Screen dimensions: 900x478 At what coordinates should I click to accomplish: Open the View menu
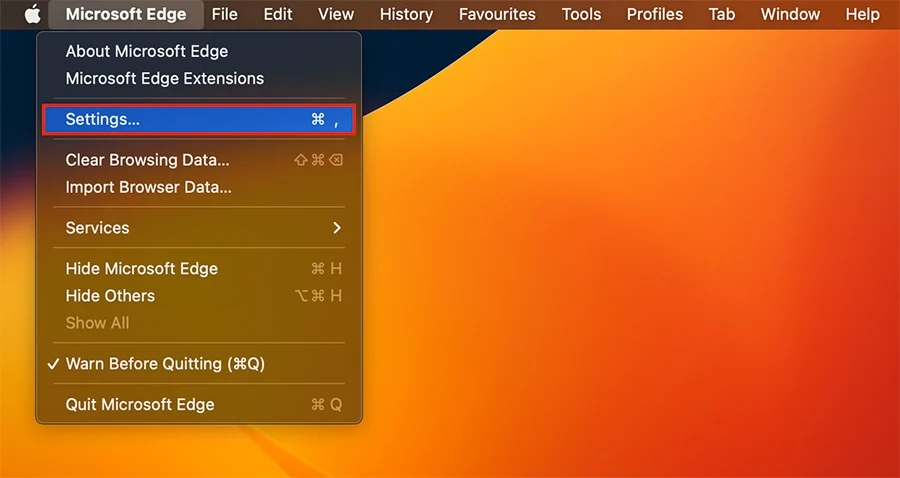pos(336,14)
